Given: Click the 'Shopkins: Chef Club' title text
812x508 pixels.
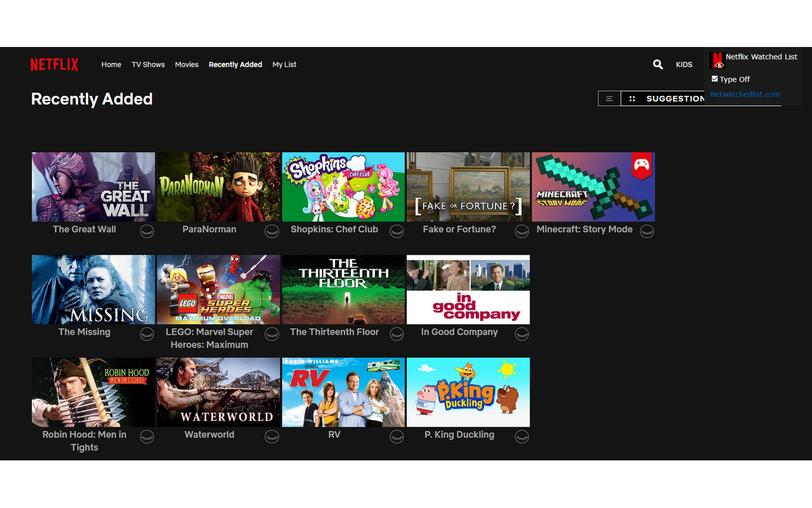Looking at the screenshot, I should (334, 229).
